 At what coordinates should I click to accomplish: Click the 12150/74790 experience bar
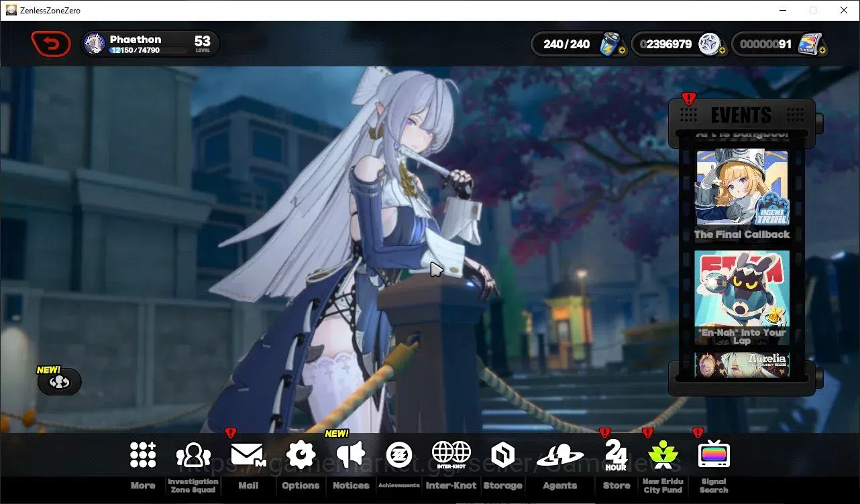149,50
